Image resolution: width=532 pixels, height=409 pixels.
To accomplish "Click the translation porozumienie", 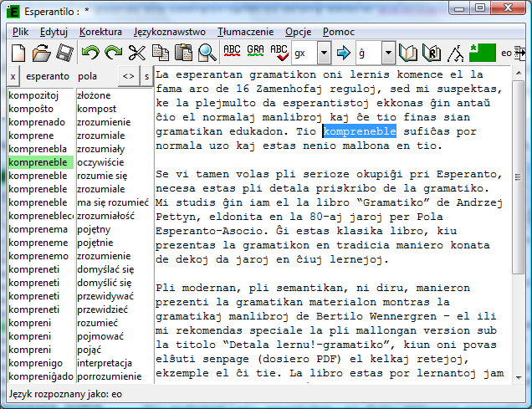I will point(110,376).
